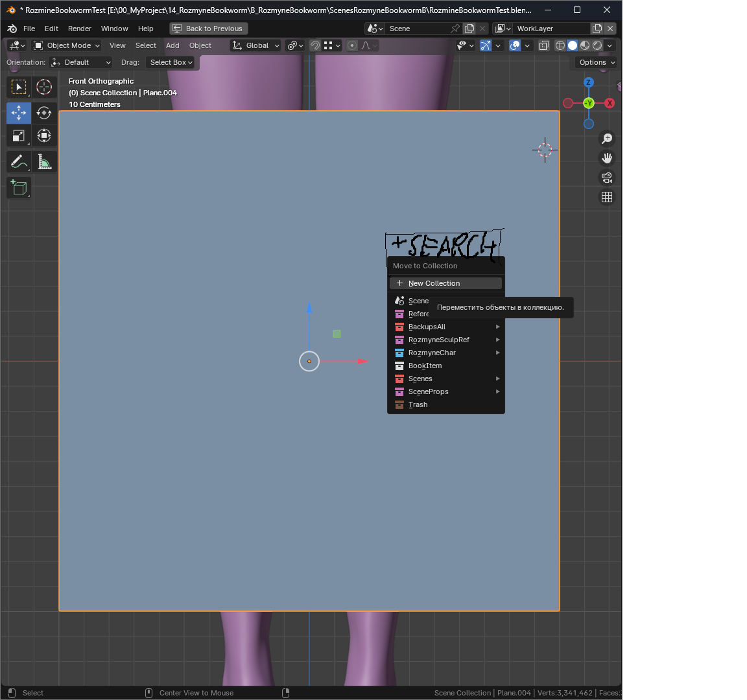This screenshot has width=747, height=700.
Task: Select the Annotate pencil tool
Action: pos(19,162)
